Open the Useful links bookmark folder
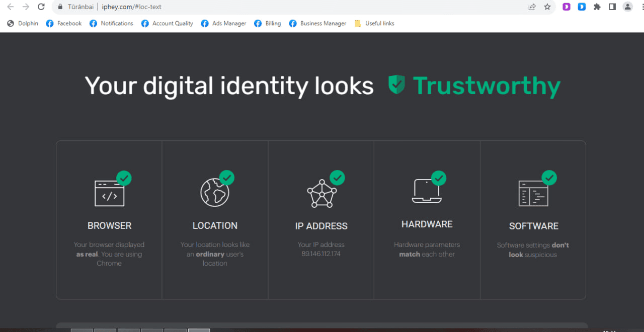This screenshot has height=332, width=644. click(374, 23)
